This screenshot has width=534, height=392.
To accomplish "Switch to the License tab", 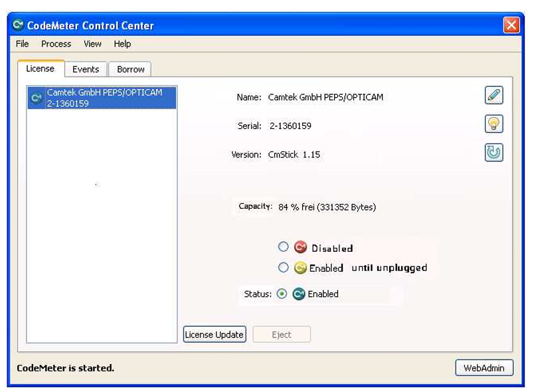I will pyautogui.click(x=41, y=68).
